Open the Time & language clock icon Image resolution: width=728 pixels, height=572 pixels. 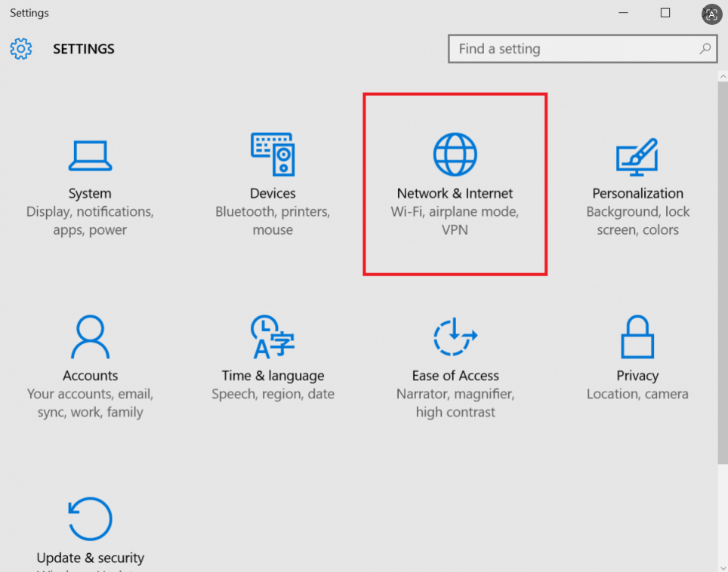coord(273,337)
